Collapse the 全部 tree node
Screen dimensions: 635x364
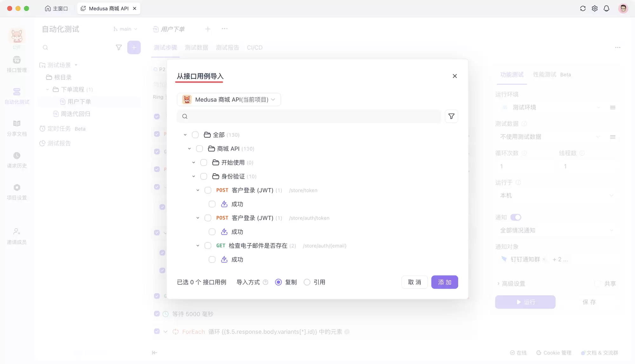pyautogui.click(x=185, y=135)
